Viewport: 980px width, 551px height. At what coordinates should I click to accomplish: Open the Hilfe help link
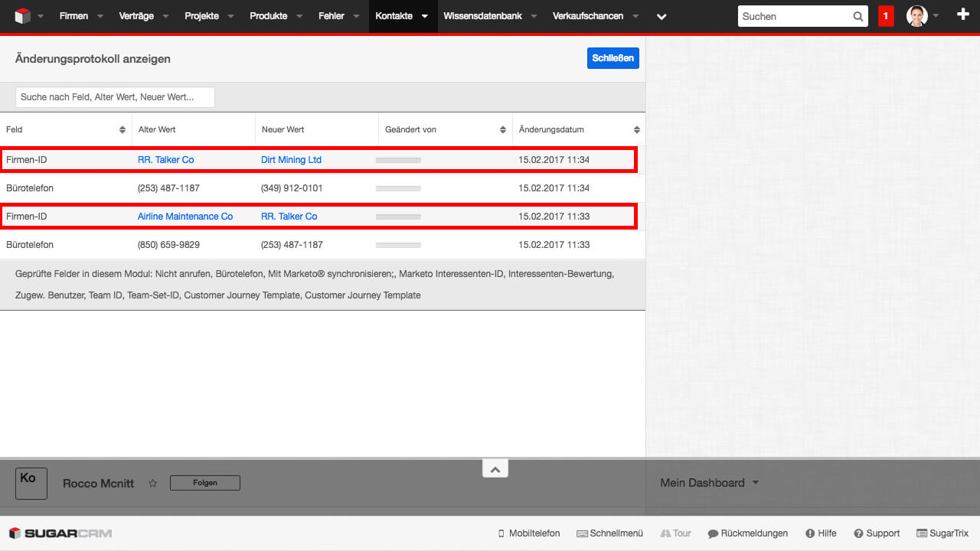point(821,533)
